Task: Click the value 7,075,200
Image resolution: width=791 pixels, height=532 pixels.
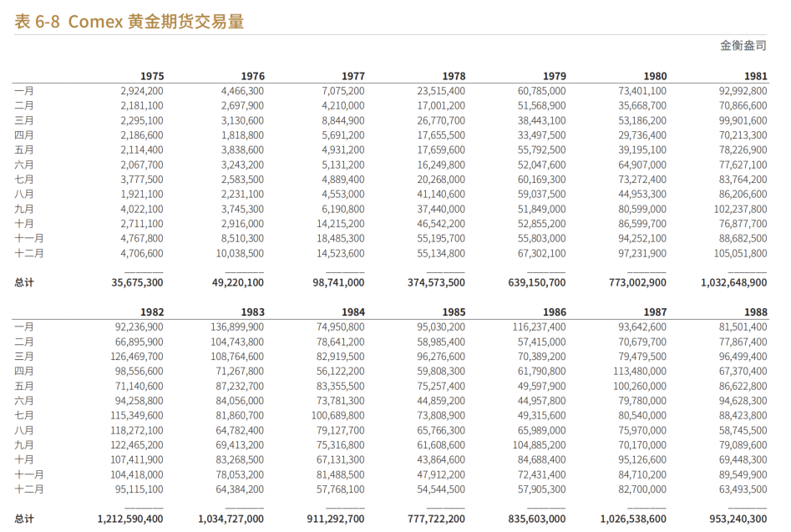Action: tap(343, 91)
